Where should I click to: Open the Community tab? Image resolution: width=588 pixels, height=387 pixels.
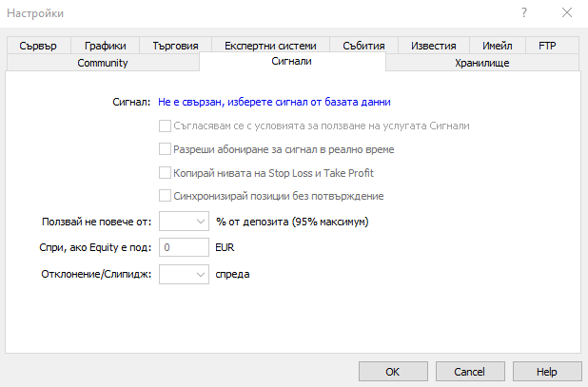click(x=103, y=63)
